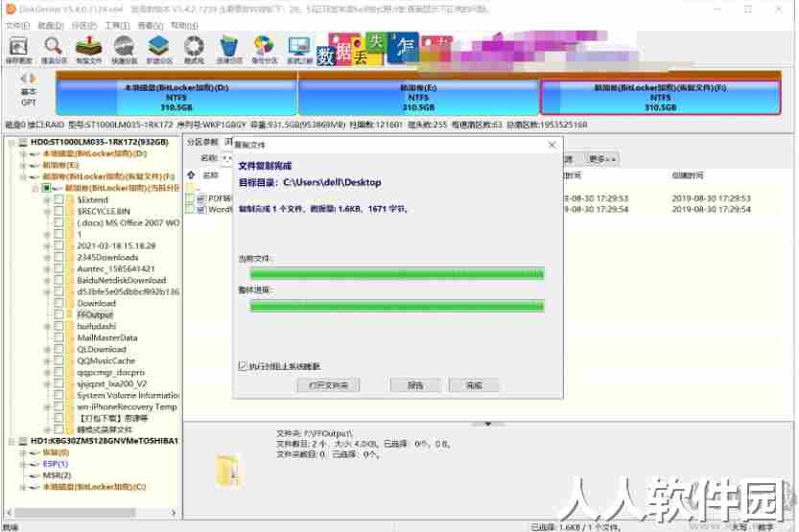
Task: Toggle the checked box on current partition node
Action: (x=46, y=188)
